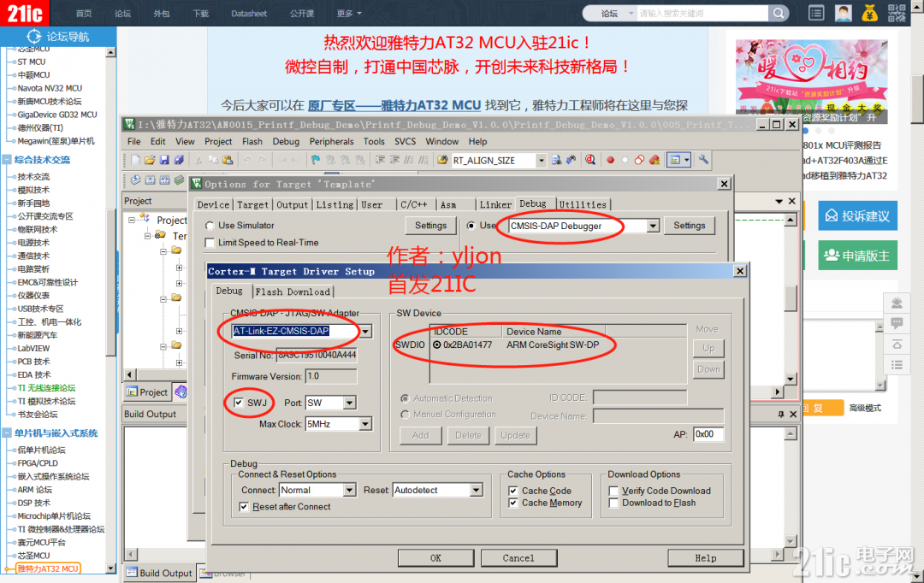Click OK in Target Driver Setup dialog

[435, 557]
